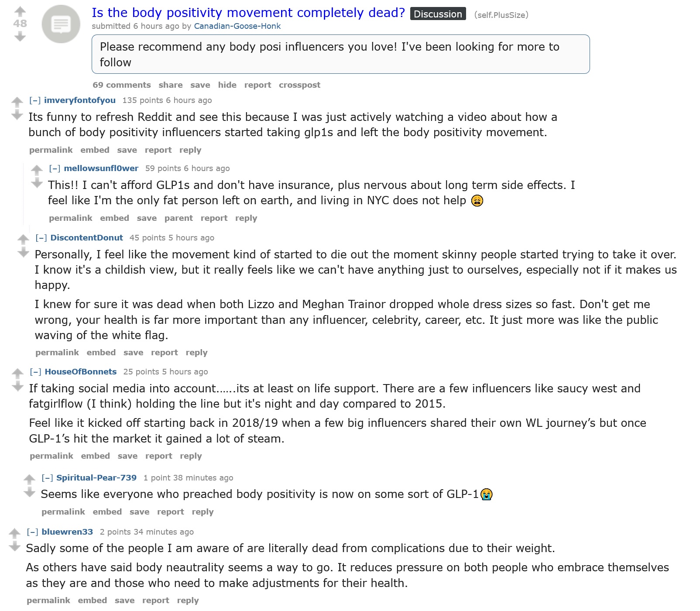Image resolution: width=700 pixels, height=611 pixels.
Task: Collapse imveryfontofyou's comment thread
Action: [x=35, y=100]
